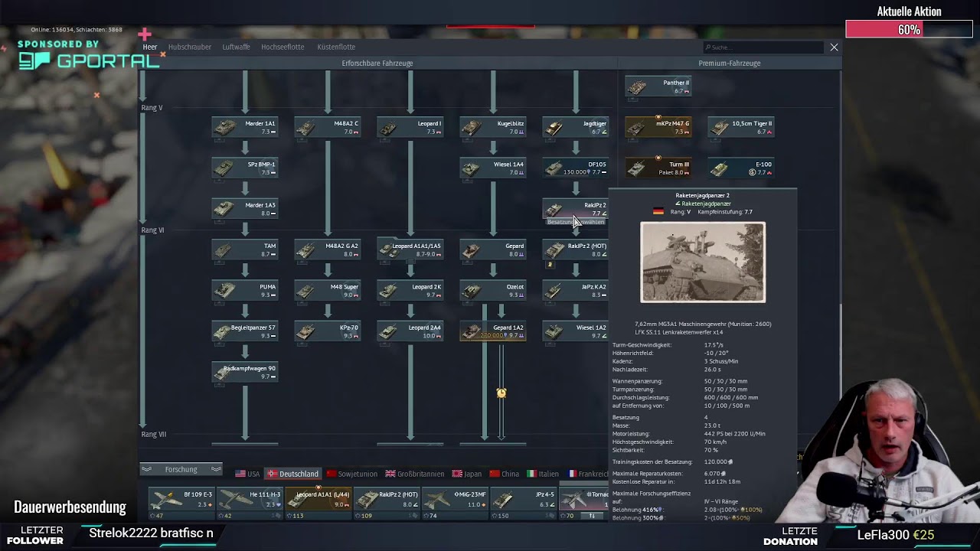Switch nation to USA
Image resolution: width=980 pixels, height=551 pixels.
[247, 474]
